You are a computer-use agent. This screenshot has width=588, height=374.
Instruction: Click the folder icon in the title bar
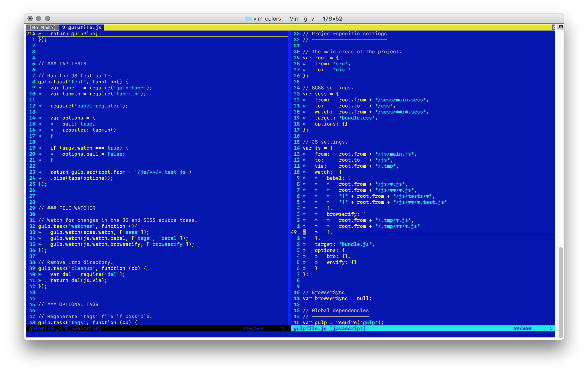[248, 18]
